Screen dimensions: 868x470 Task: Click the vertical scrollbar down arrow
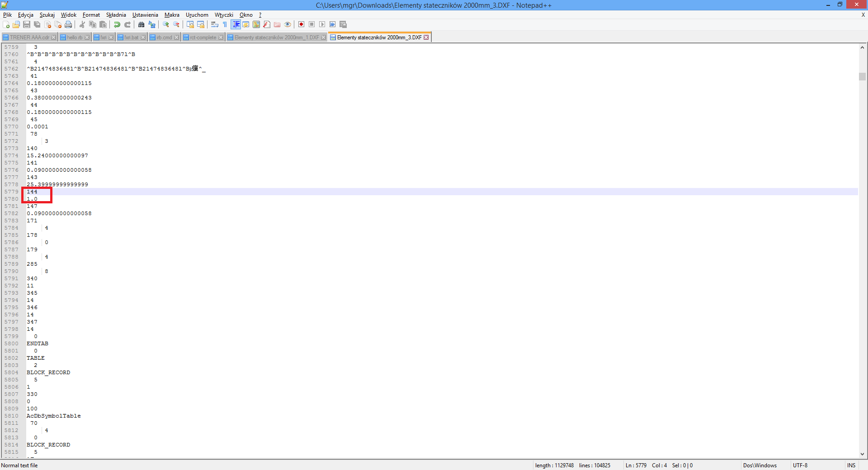(862, 454)
